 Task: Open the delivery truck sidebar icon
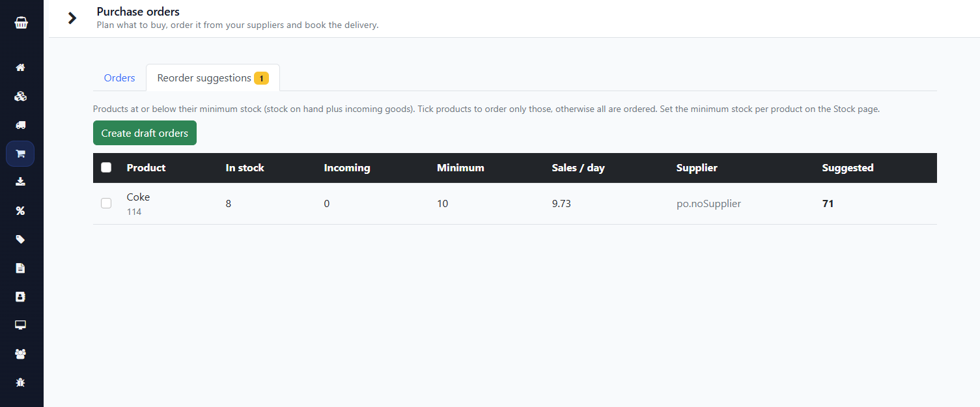pos(20,125)
